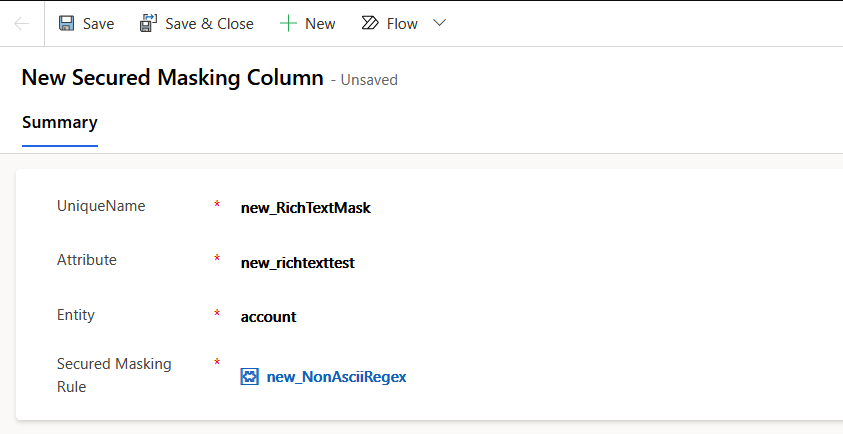Focus the UniqueName field value new_RichTextMask

tap(306, 208)
